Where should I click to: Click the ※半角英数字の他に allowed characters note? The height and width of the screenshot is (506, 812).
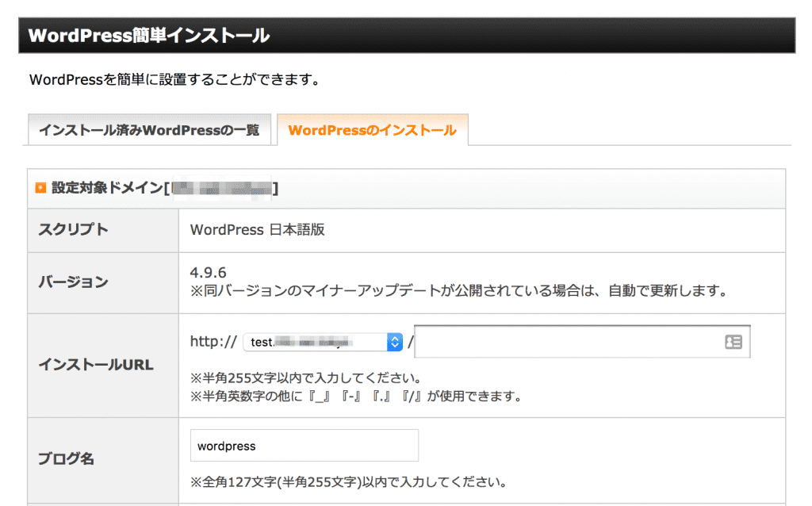pyautogui.click(x=357, y=397)
